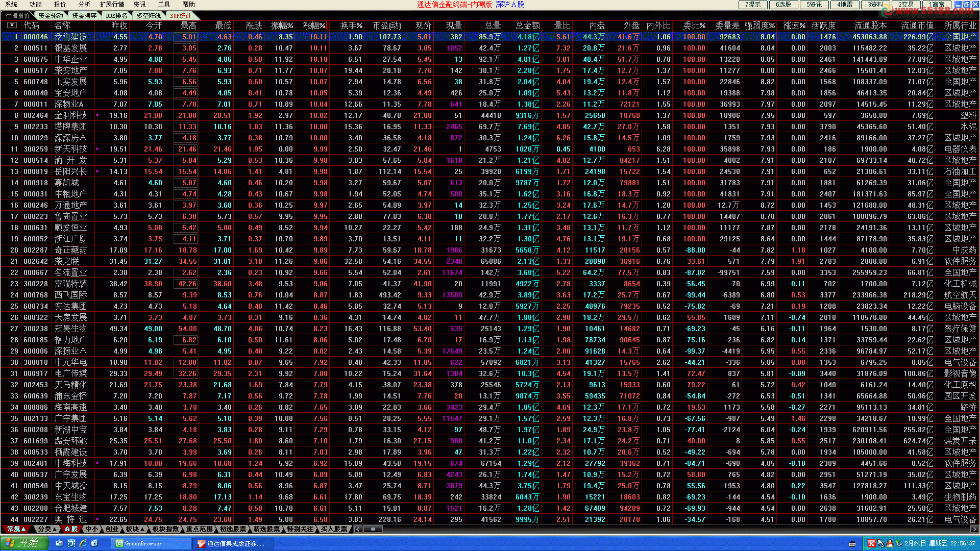Open the 工具 menu
The height and width of the screenshot is (551, 980).
coord(164,5)
